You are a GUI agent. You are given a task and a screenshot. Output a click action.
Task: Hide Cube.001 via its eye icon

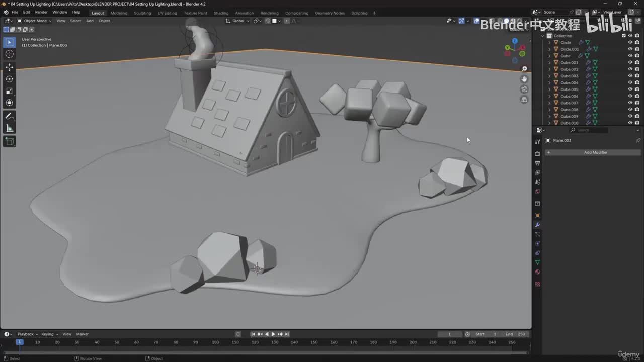coord(630,62)
